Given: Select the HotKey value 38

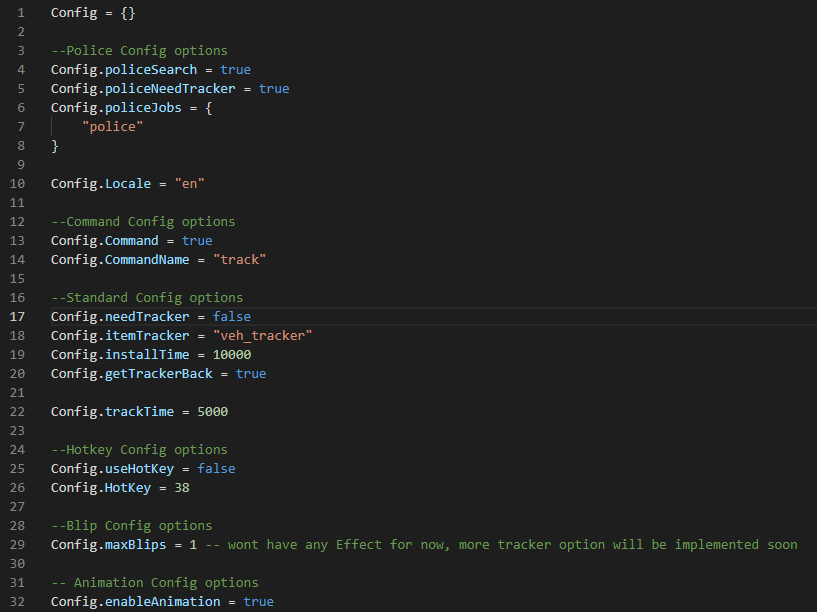Looking at the screenshot, I should coord(183,487).
